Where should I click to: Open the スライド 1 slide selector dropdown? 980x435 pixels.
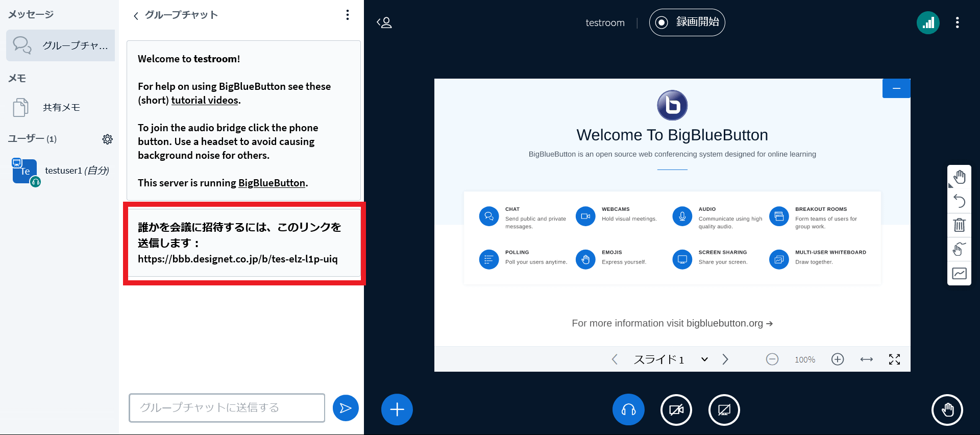671,359
